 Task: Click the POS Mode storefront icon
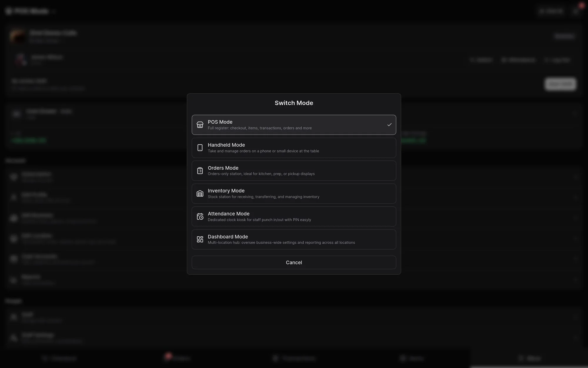pos(200,125)
